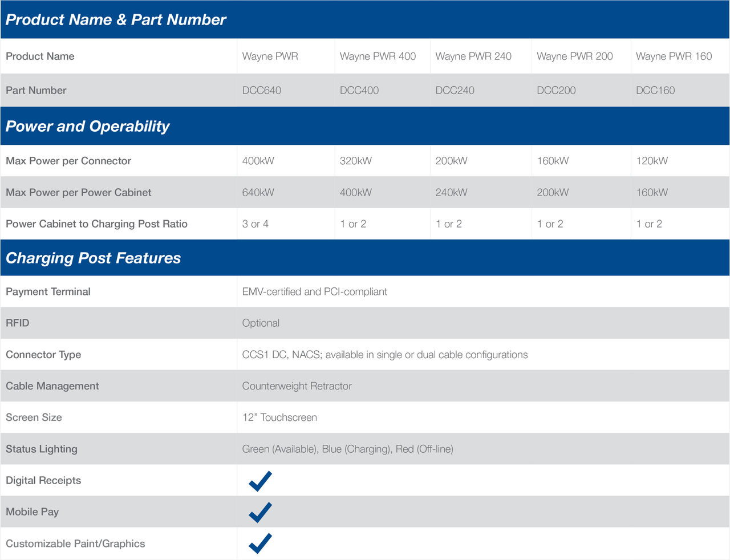730x560 pixels.
Task: Click the 'Product Name' row label
Action: tap(40, 56)
